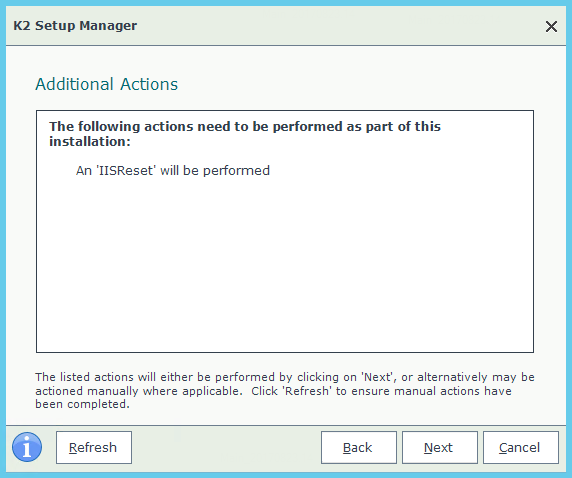
Task: Click the quoted 'Refresh' word in the instructions
Action: [x=307, y=391]
